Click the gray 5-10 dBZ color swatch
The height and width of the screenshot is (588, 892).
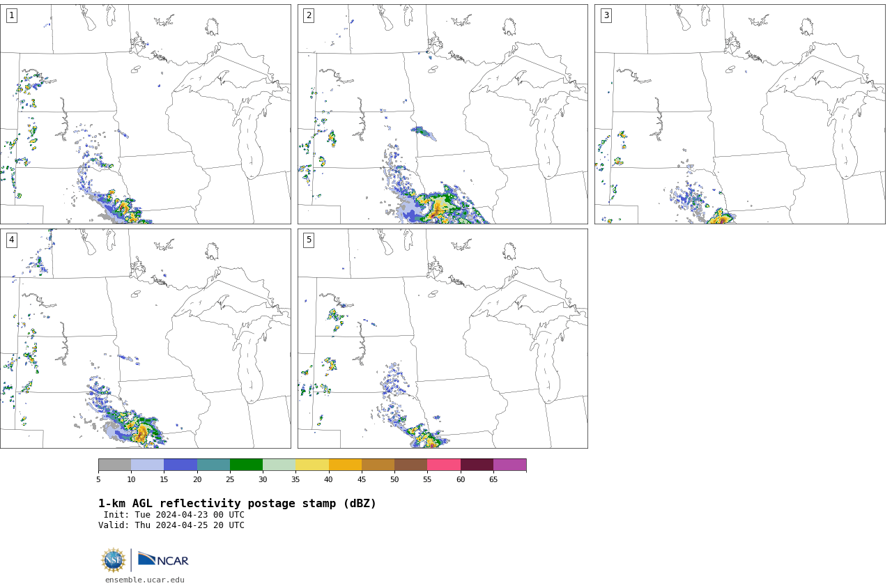pos(114,465)
